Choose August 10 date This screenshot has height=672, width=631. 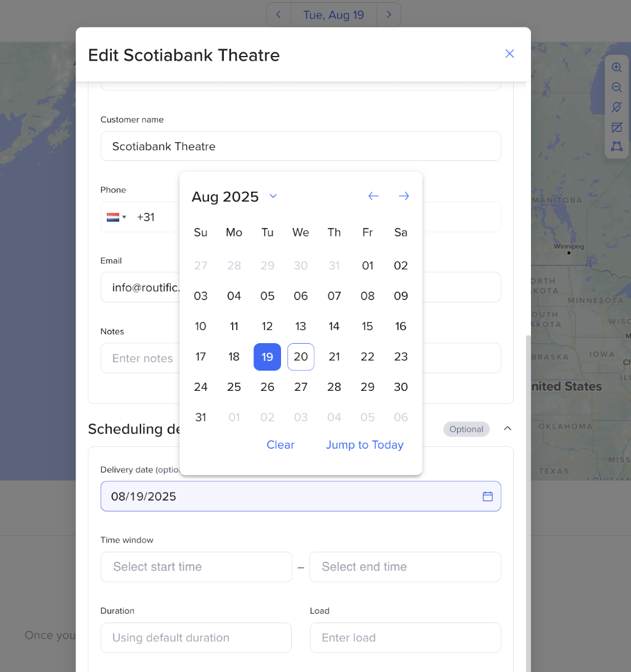pyautogui.click(x=201, y=326)
